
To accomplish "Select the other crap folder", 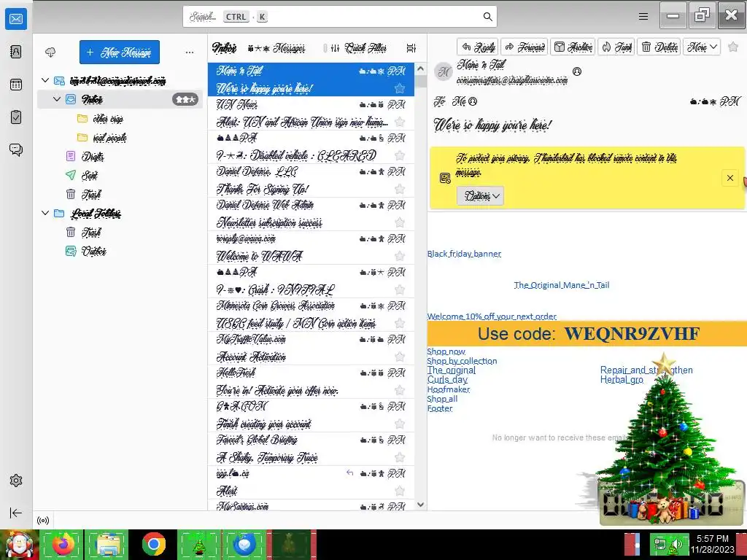I will coord(108,119).
